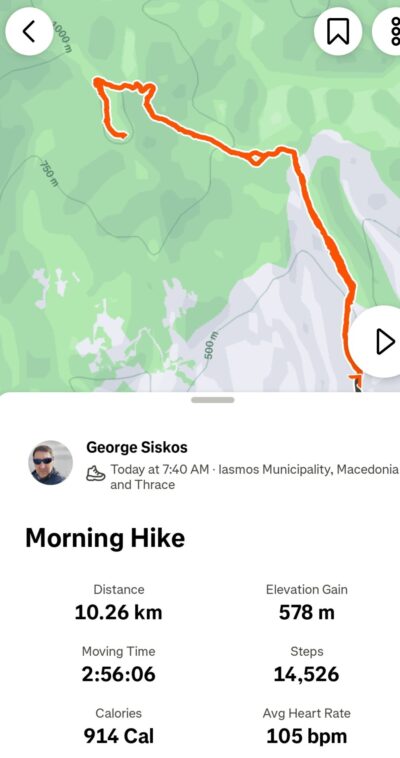Click the 750 m contour label

(x=48, y=174)
